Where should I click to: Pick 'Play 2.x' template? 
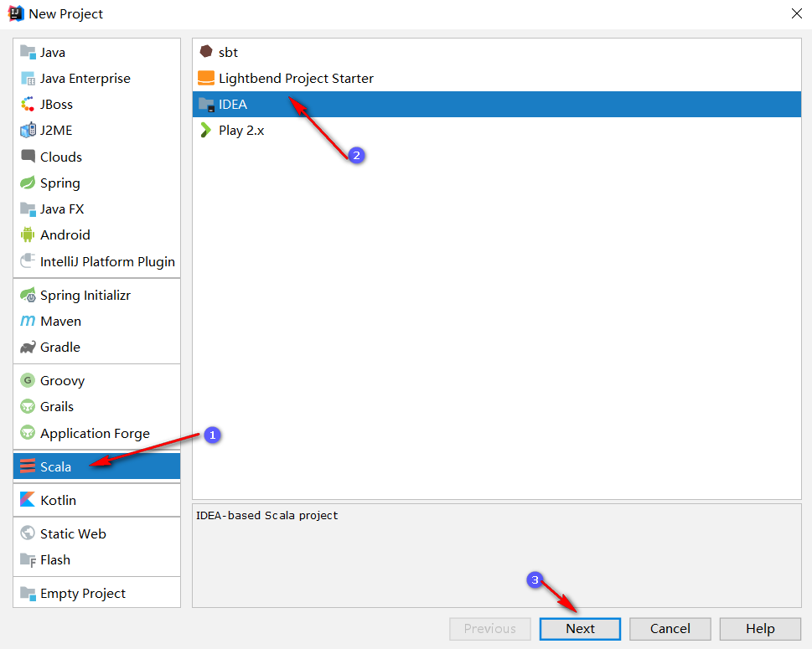pos(241,131)
